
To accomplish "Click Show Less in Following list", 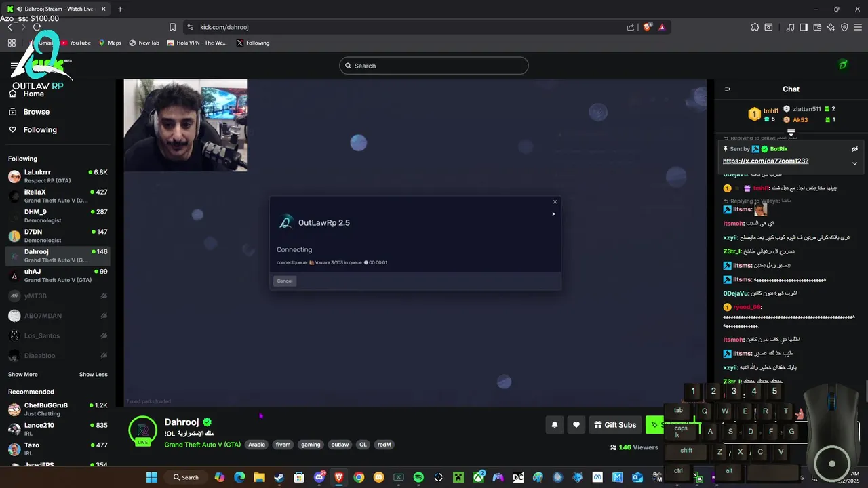I will point(93,375).
